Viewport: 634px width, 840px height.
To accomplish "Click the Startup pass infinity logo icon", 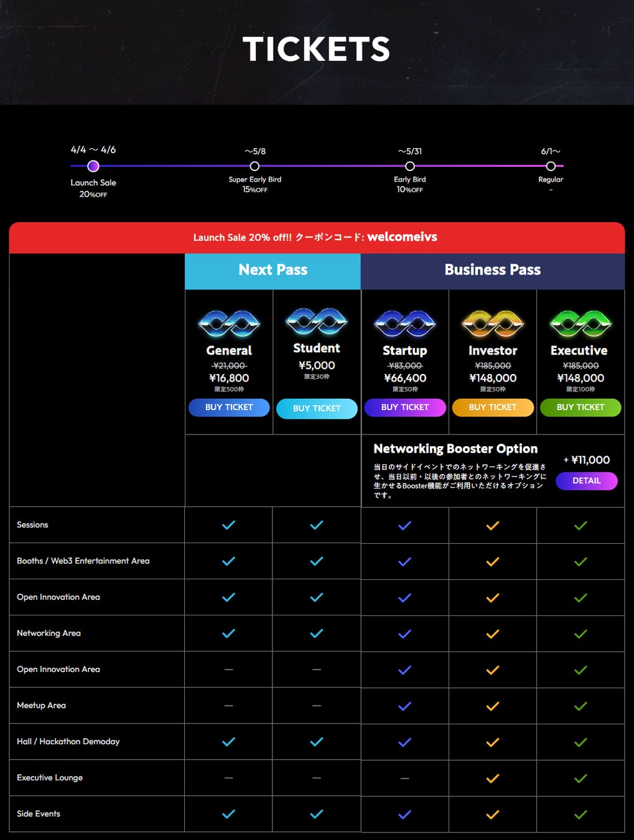I will click(405, 323).
